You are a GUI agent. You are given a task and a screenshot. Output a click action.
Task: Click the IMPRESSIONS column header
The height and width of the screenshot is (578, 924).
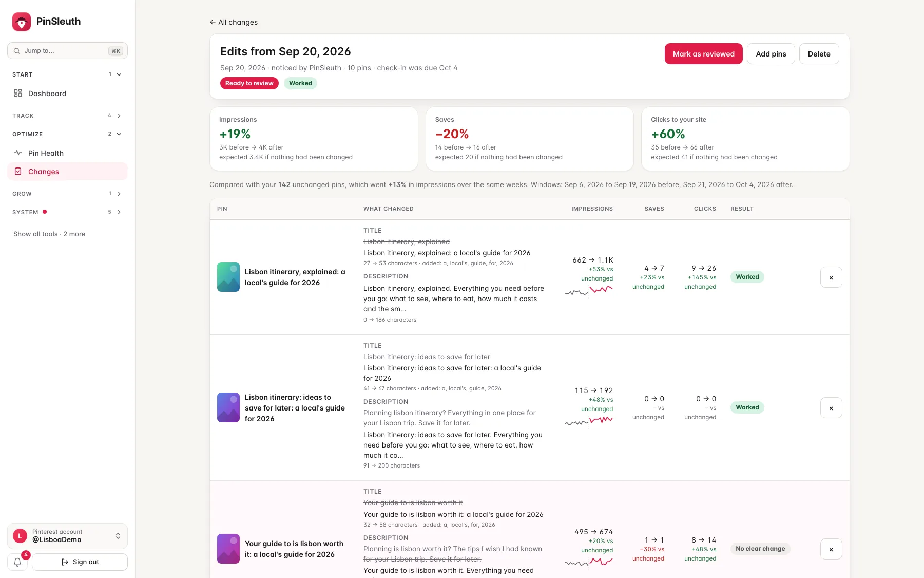point(592,209)
